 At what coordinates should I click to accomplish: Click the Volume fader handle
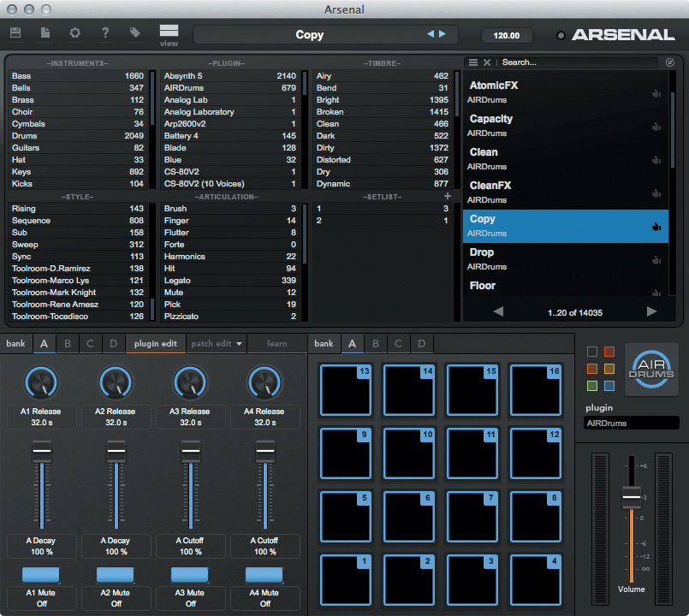(x=632, y=497)
